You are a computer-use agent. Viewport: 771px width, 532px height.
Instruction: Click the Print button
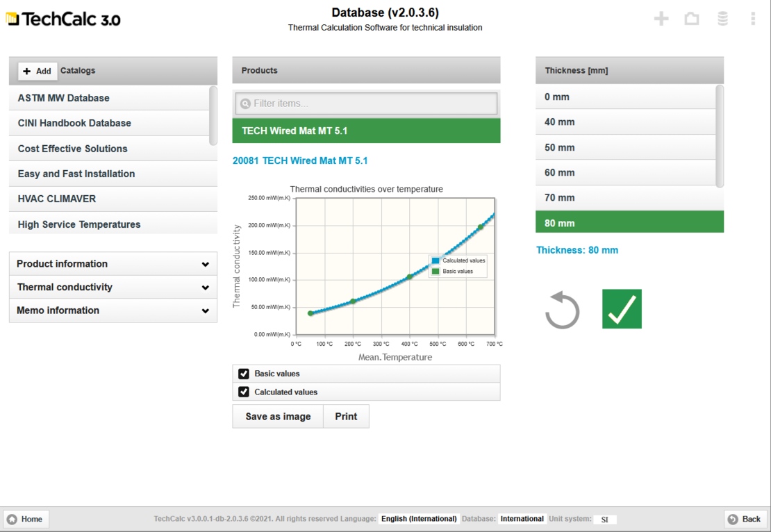346,417
